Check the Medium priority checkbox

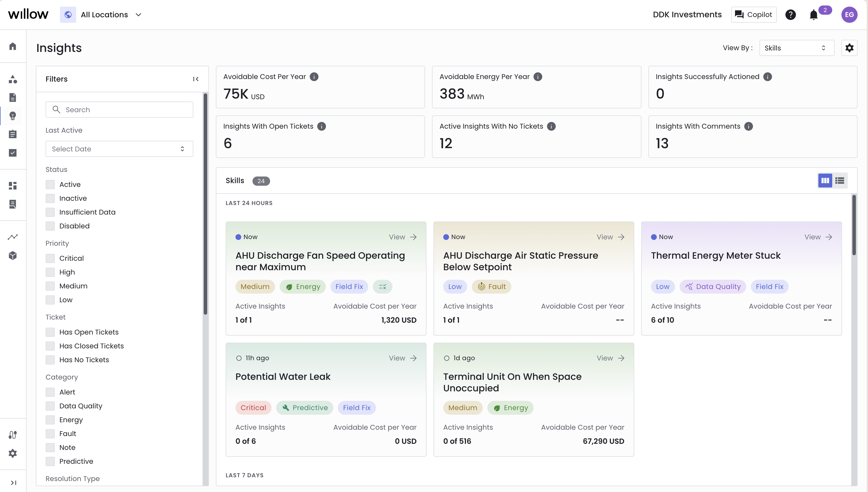pos(50,286)
